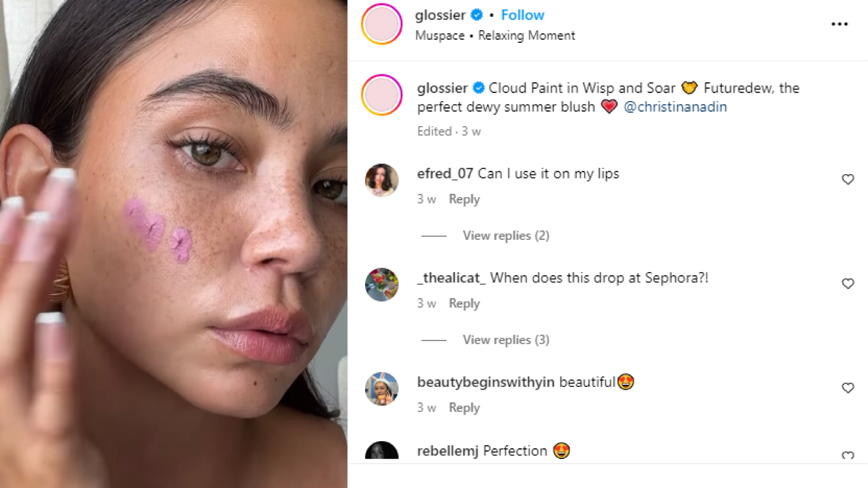The image size is (868, 488).
Task: Open the three-dot more options menu
Action: click(x=840, y=24)
